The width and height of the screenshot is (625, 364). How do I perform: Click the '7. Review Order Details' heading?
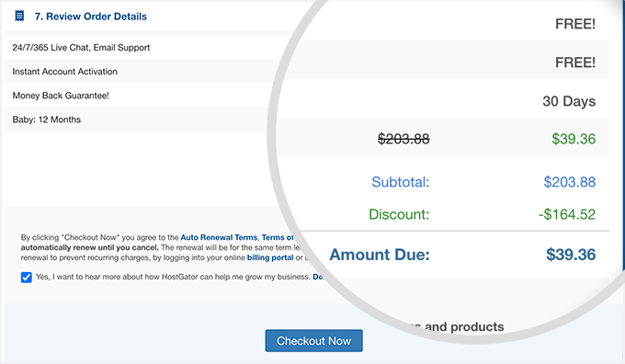click(90, 17)
